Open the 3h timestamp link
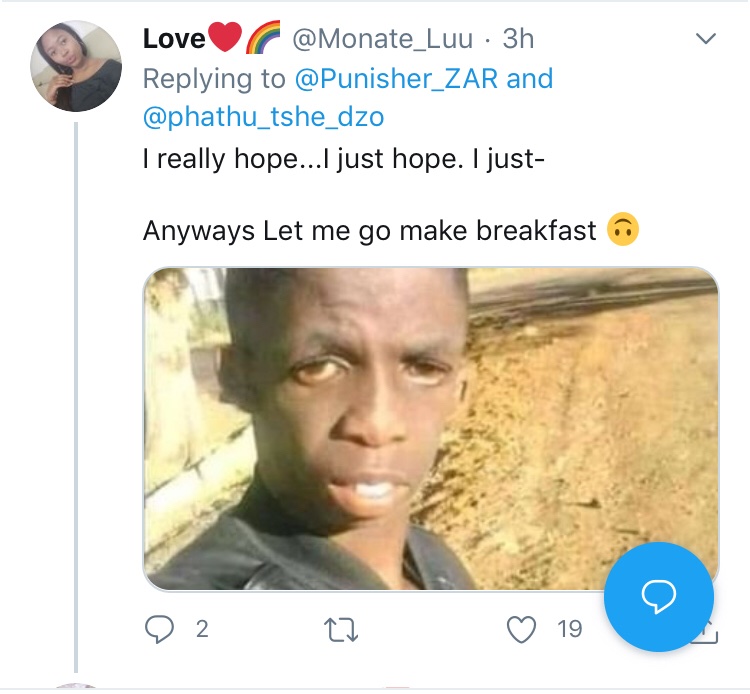Image resolution: width=750 pixels, height=694 pixels. tap(518, 39)
